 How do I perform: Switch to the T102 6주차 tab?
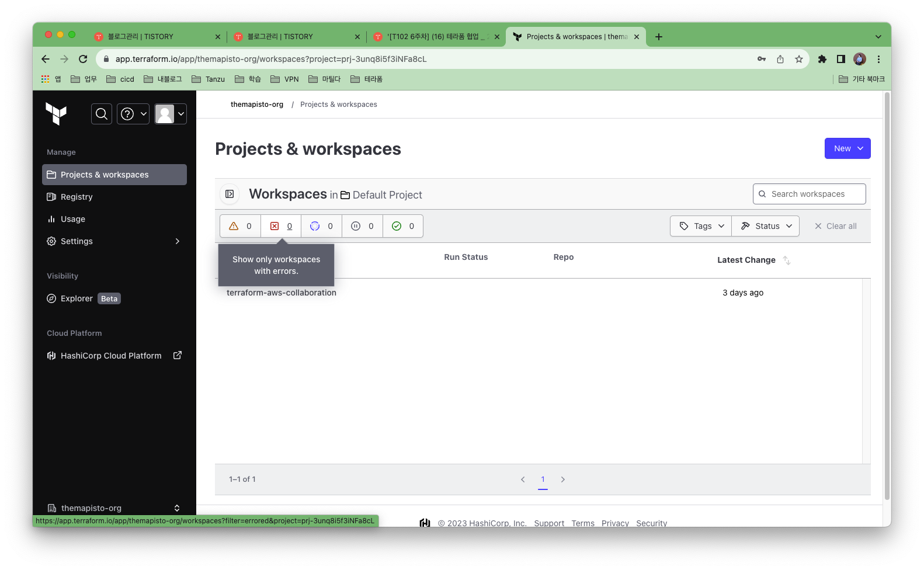click(436, 36)
